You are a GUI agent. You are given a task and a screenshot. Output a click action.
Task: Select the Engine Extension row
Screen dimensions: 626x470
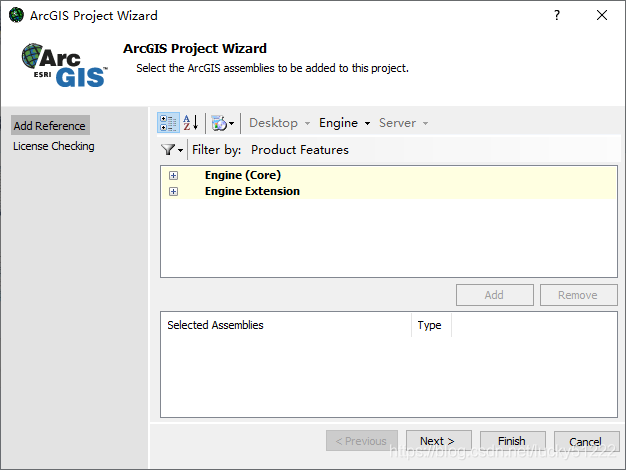point(389,191)
